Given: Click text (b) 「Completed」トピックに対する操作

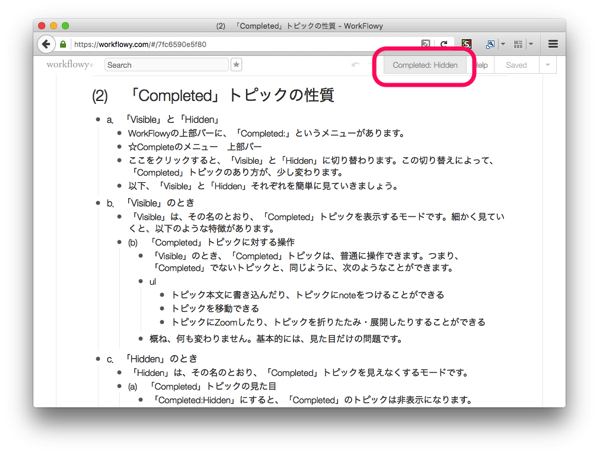Looking at the screenshot, I should tap(211, 242).
